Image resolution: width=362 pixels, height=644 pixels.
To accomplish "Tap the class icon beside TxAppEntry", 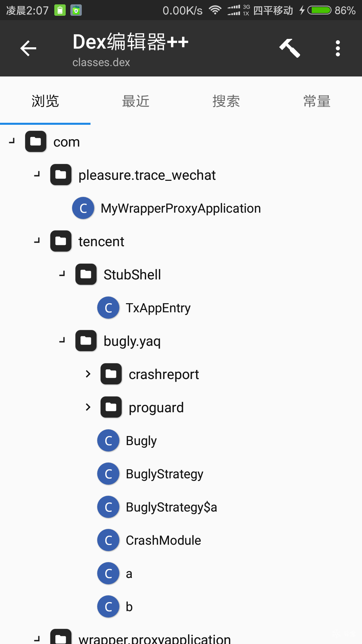I will click(108, 308).
